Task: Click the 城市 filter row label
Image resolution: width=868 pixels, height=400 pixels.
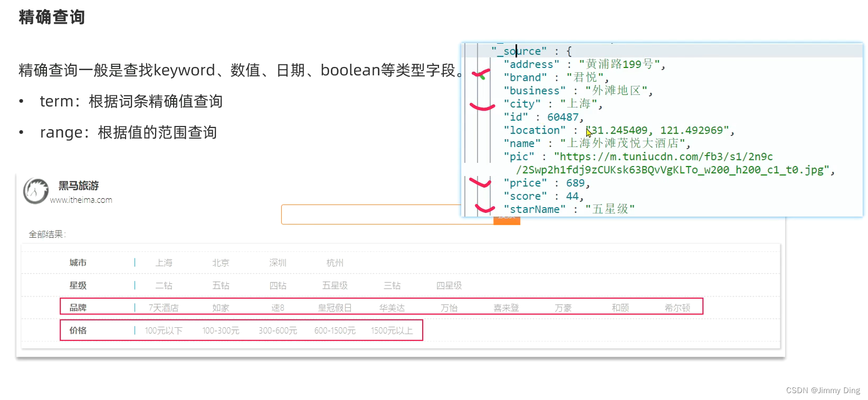Action: [78, 262]
